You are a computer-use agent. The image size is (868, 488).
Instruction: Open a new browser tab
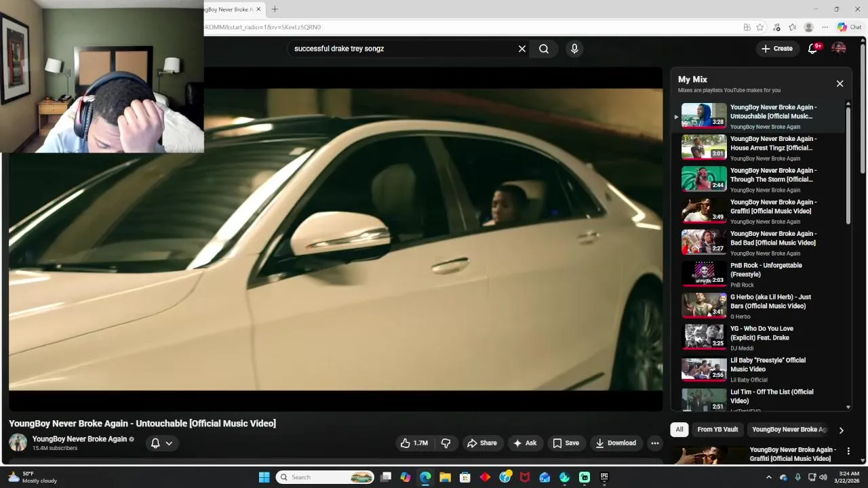(275, 9)
